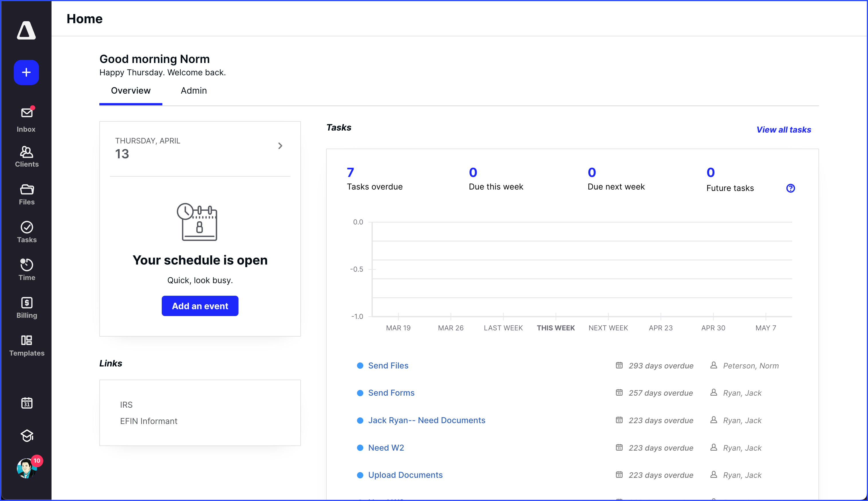This screenshot has width=868, height=501.
Task: Check off the Need W2 task
Action: point(360,448)
